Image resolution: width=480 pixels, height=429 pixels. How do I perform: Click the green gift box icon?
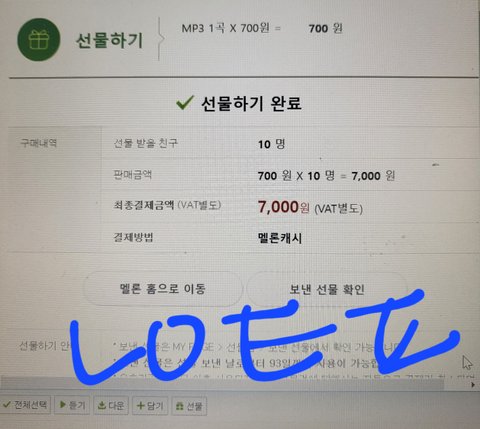pos(39,40)
